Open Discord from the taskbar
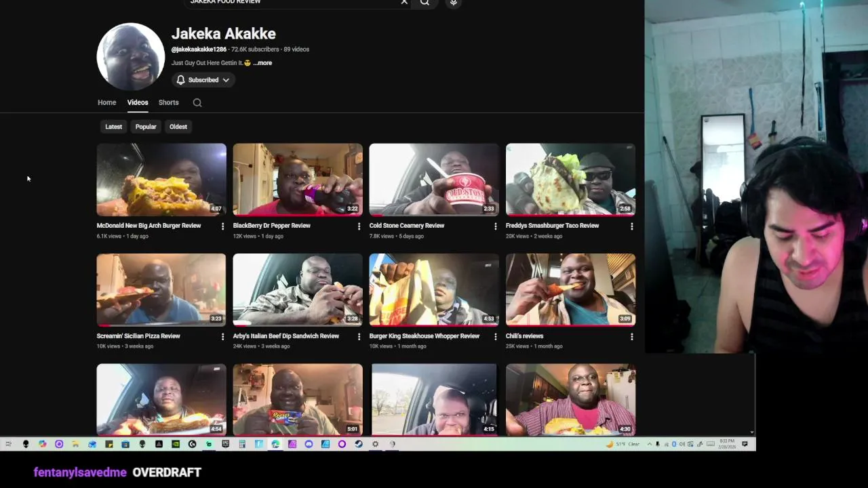Image resolution: width=868 pixels, height=488 pixels. point(309,444)
